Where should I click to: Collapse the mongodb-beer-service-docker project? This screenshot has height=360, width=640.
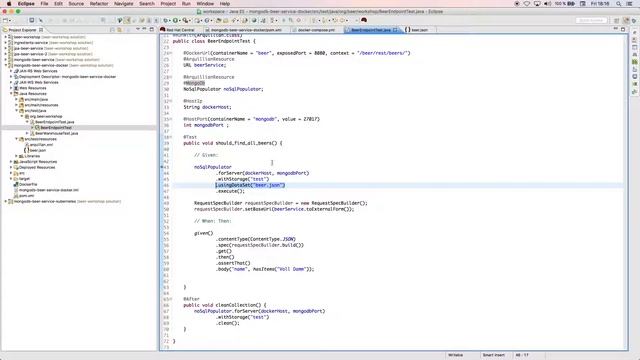tap(6, 65)
